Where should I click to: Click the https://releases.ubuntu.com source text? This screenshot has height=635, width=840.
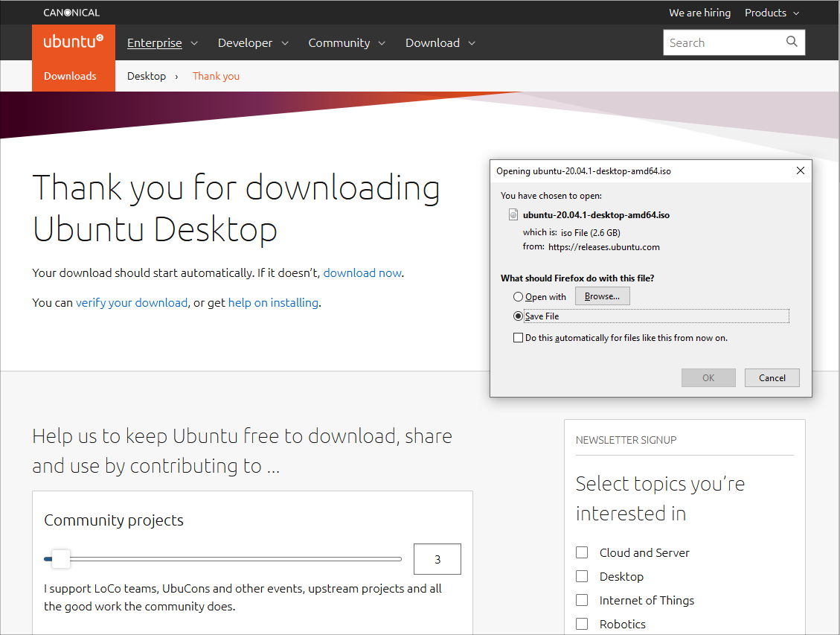tap(603, 247)
